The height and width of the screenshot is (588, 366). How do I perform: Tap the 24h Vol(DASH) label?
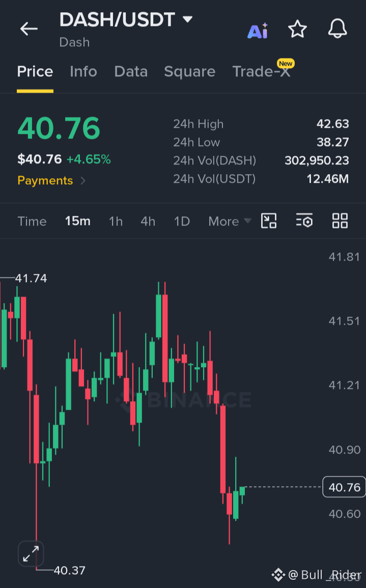click(214, 160)
